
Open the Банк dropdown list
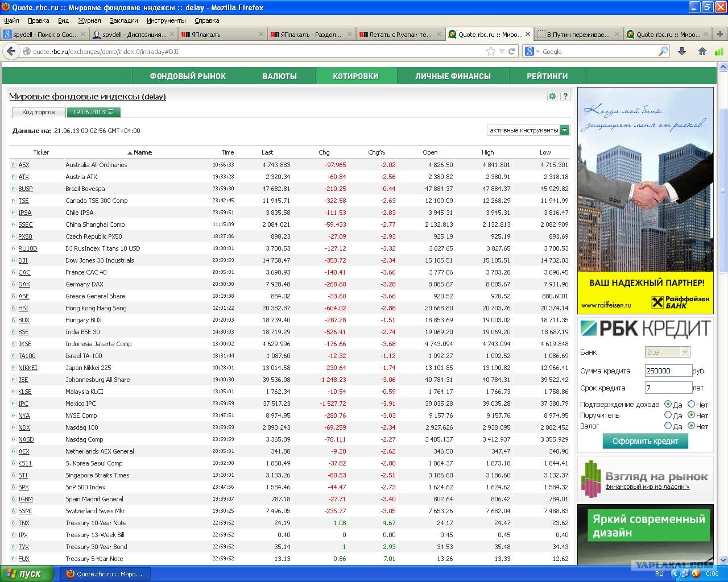(667, 352)
